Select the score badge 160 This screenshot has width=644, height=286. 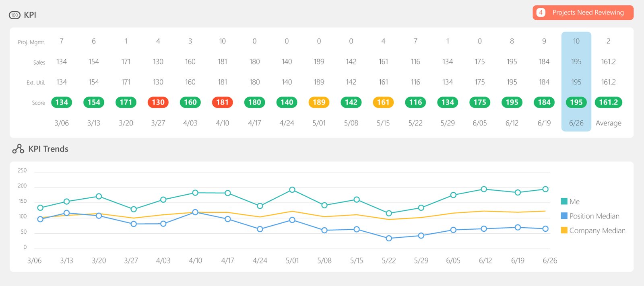[190, 102]
